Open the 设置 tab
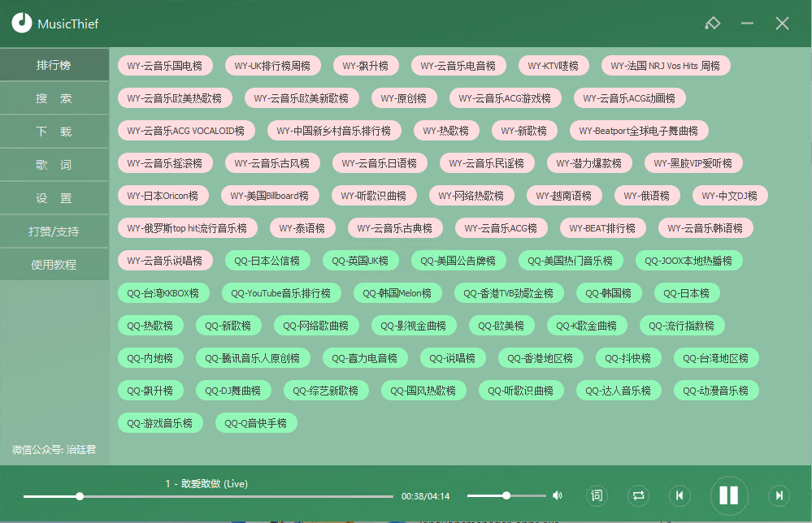The width and height of the screenshot is (812, 523). point(54,198)
